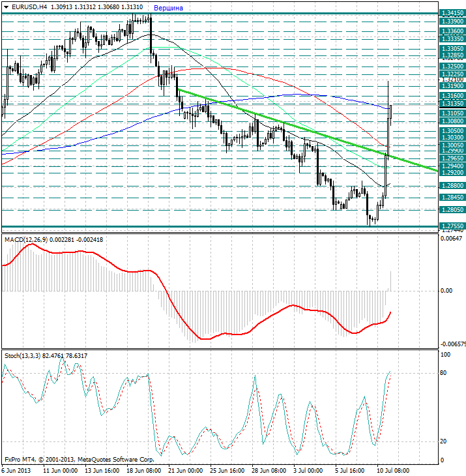Select the blue Вершина text label
The height and width of the screenshot is (476, 466).
click(x=168, y=8)
